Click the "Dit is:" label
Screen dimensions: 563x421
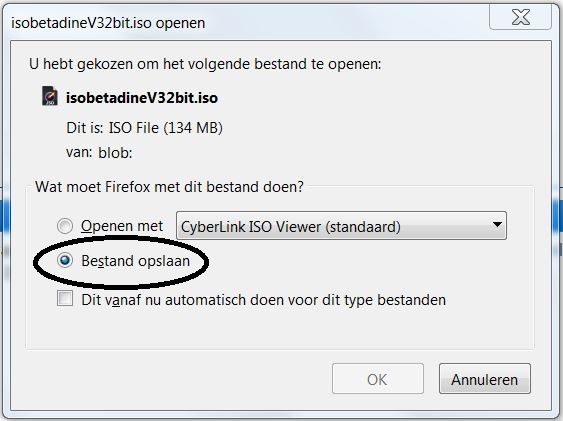point(85,128)
